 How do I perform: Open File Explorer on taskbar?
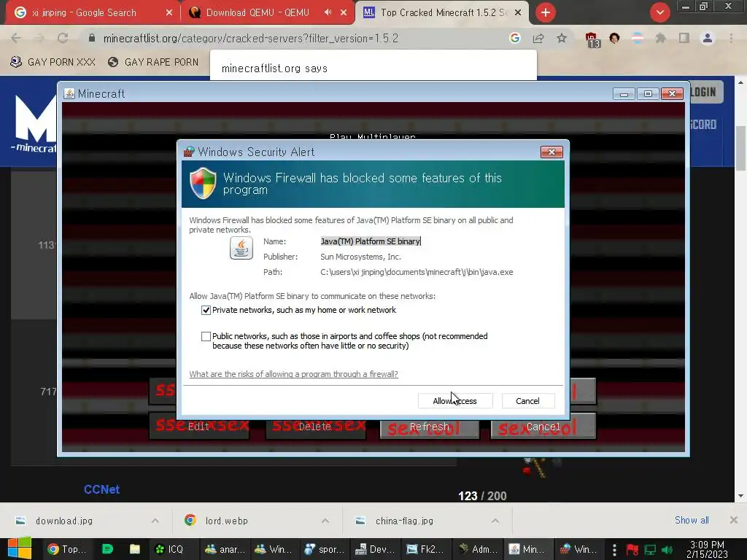(135, 549)
